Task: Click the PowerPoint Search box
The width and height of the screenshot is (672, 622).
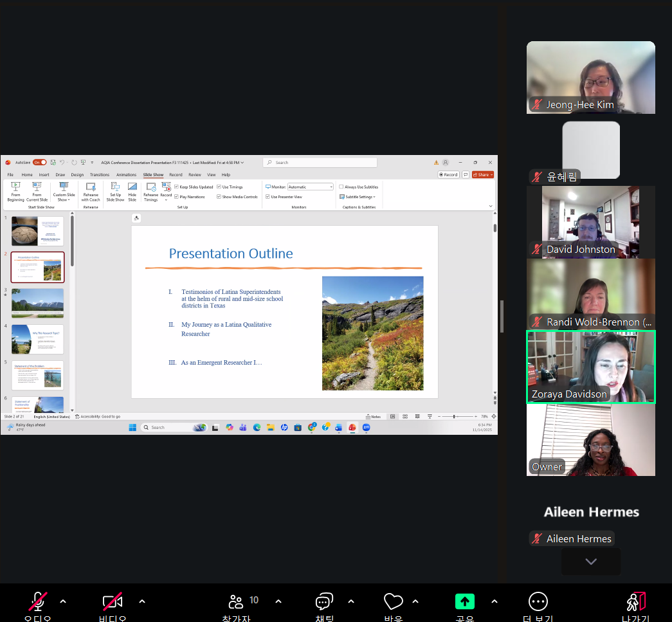Action: point(320,163)
